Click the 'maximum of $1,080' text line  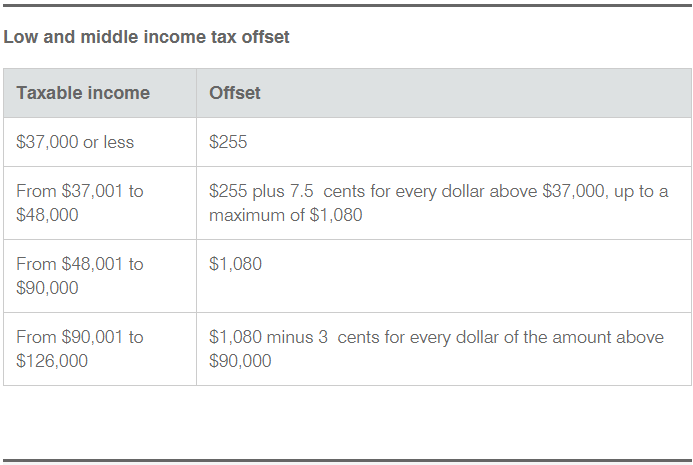[285, 215]
